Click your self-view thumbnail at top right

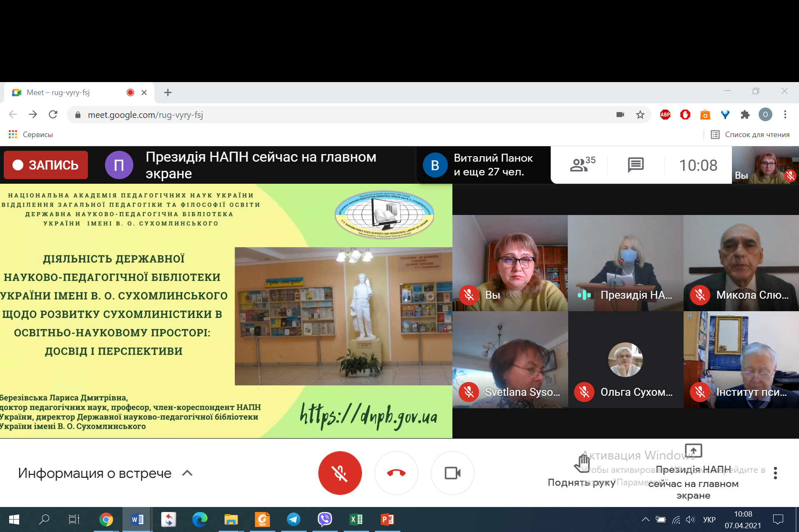click(x=765, y=165)
